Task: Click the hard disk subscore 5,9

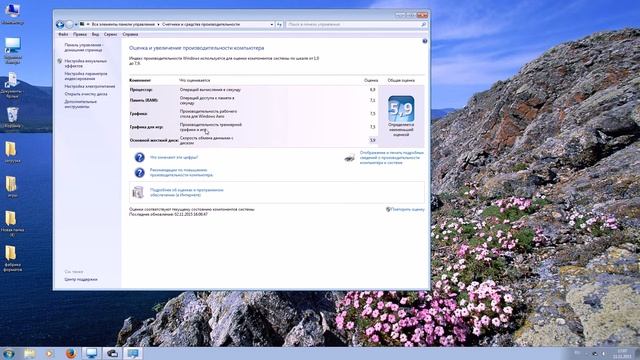Action: coord(372,140)
